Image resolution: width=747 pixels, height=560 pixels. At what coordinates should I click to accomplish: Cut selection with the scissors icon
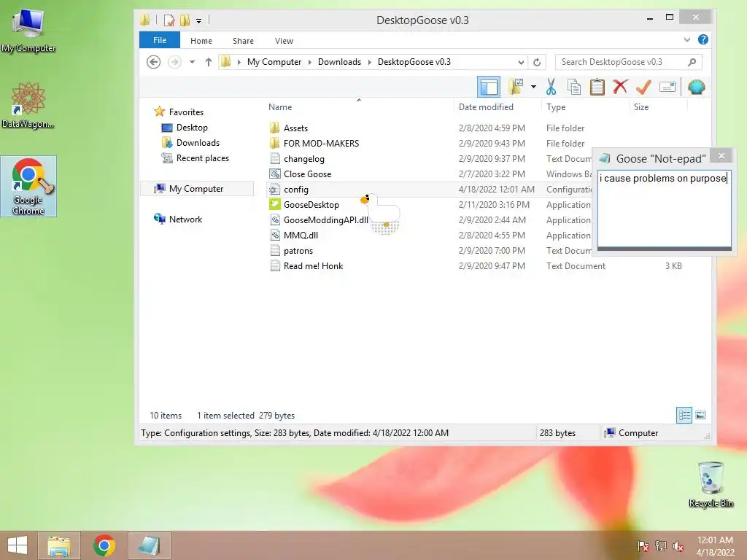click(x=551, y=87)
